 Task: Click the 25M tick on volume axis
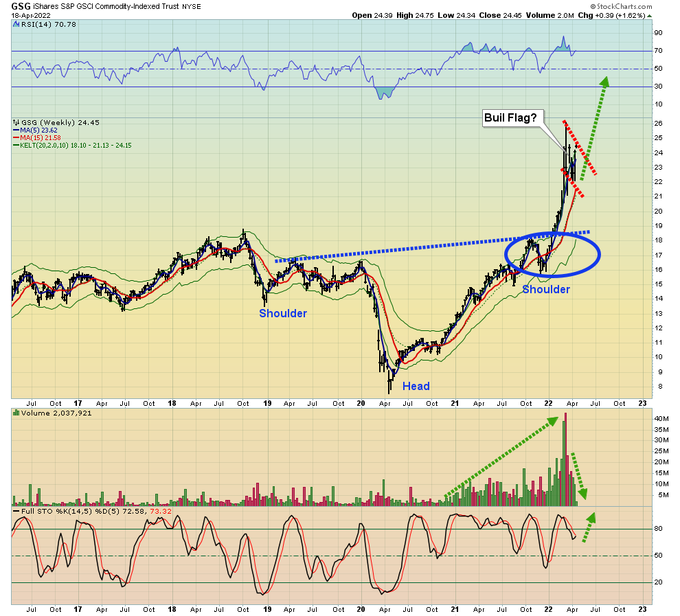tap(661, 451)
